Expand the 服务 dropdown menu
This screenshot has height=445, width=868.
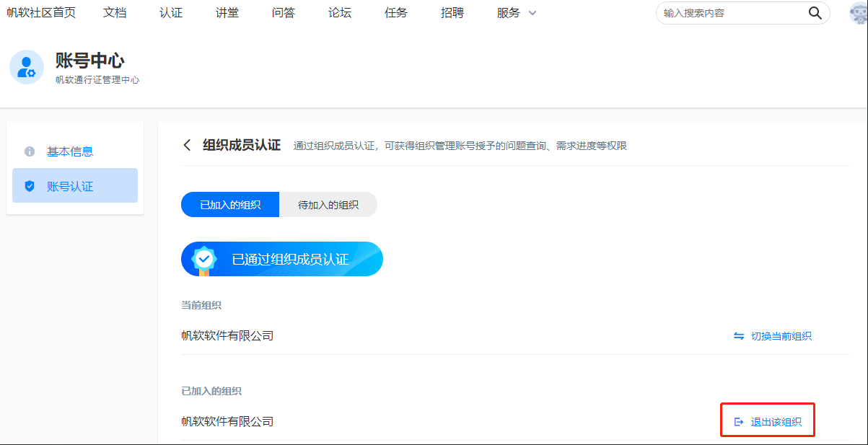coord(517,13)
